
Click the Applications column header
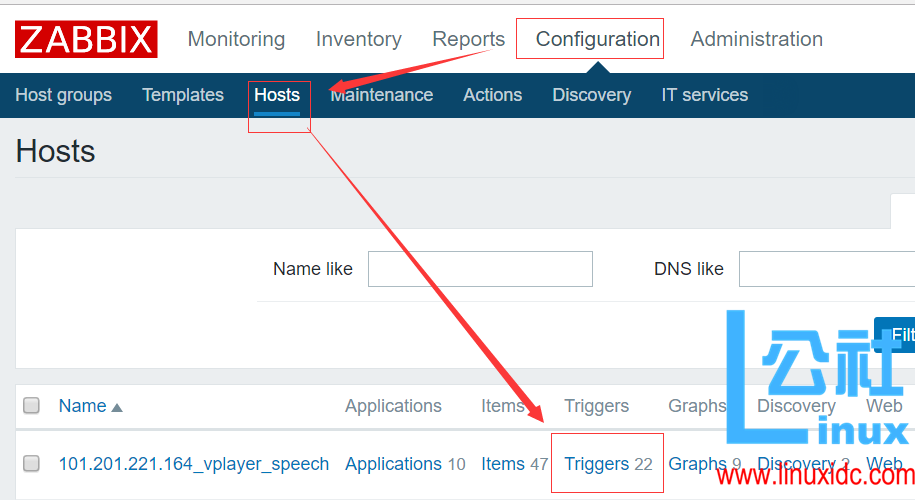tap(393, 405)
